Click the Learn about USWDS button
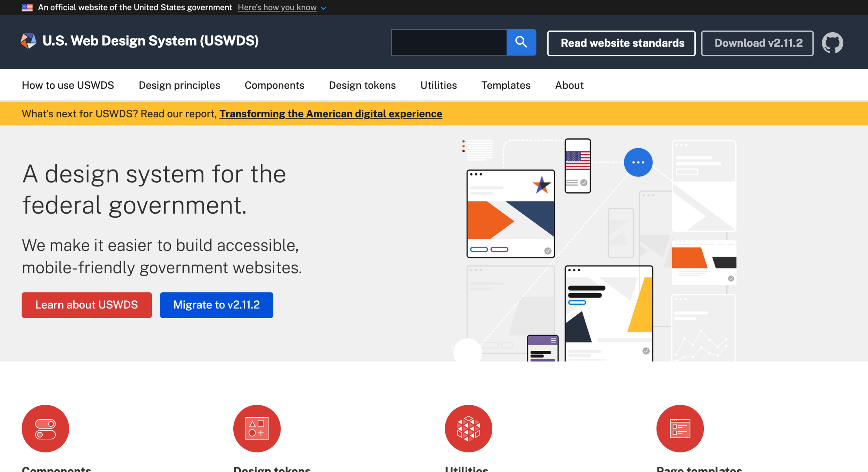868x472 pixels. pos(86,305)
